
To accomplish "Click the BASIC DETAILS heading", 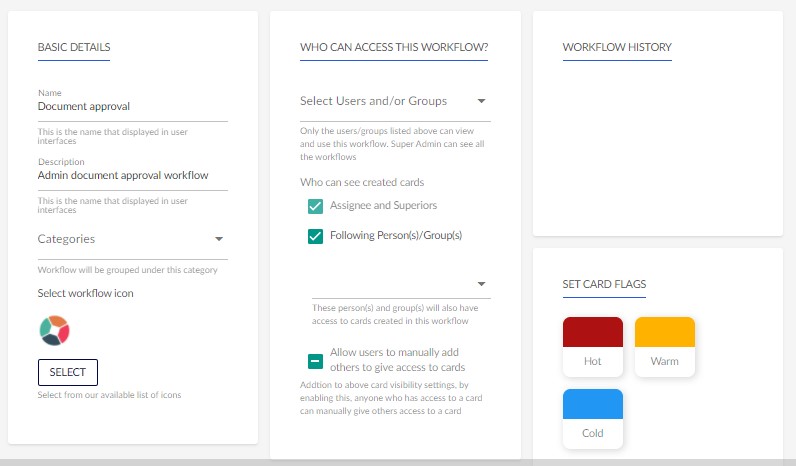I will click(x=74, y=47).
